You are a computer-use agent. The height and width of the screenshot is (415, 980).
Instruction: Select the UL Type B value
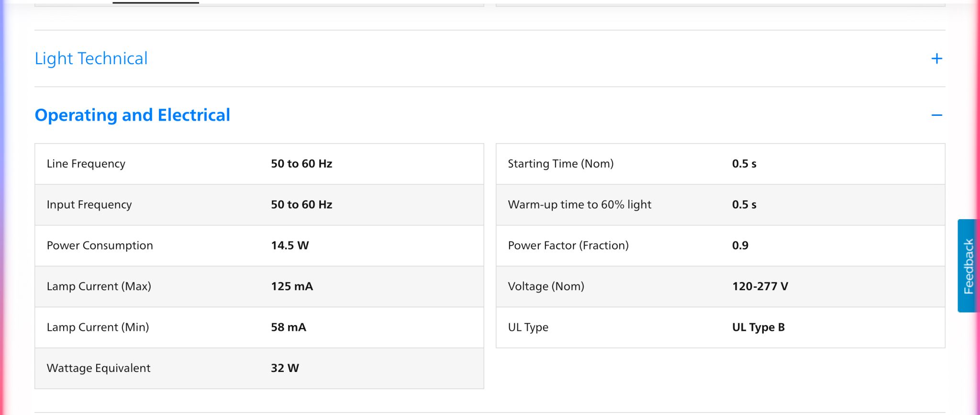click(x=758, y=327)
